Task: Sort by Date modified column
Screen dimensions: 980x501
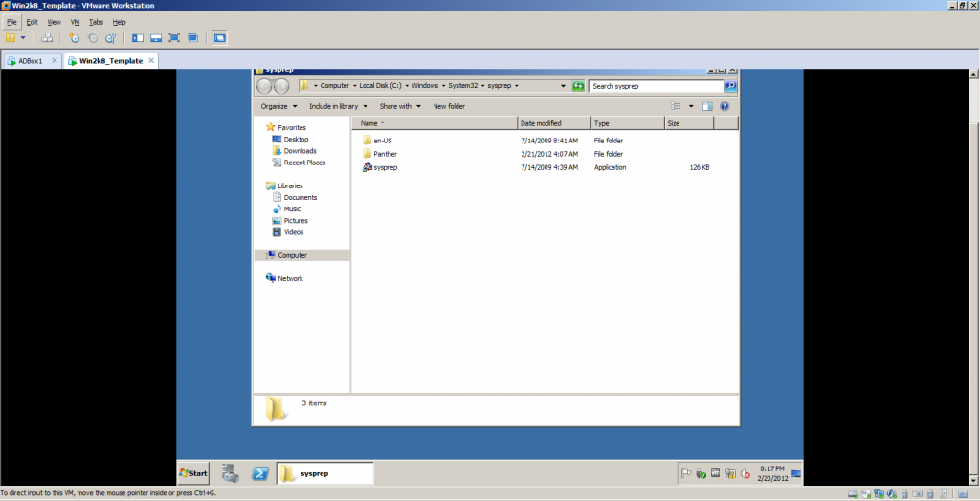Action: [554, 123]
